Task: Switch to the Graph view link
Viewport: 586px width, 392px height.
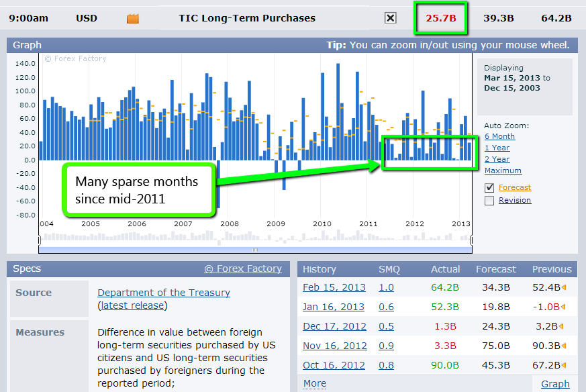Action: coord(554,383)
